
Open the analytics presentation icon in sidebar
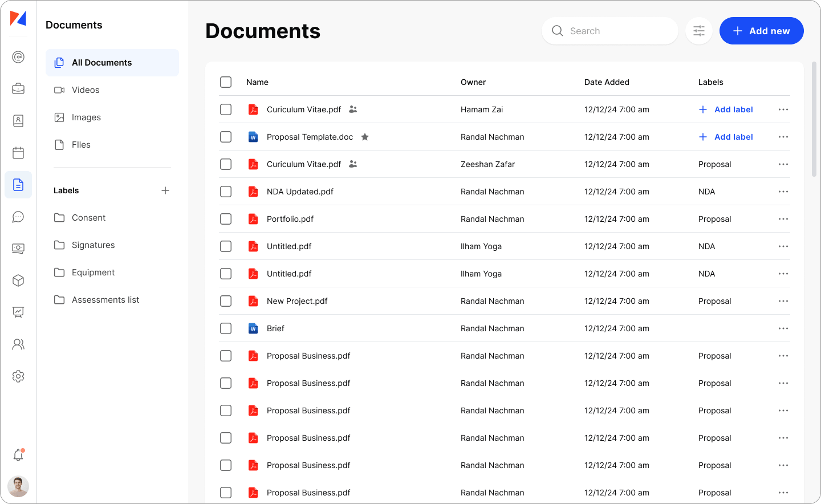coord(18,312)
